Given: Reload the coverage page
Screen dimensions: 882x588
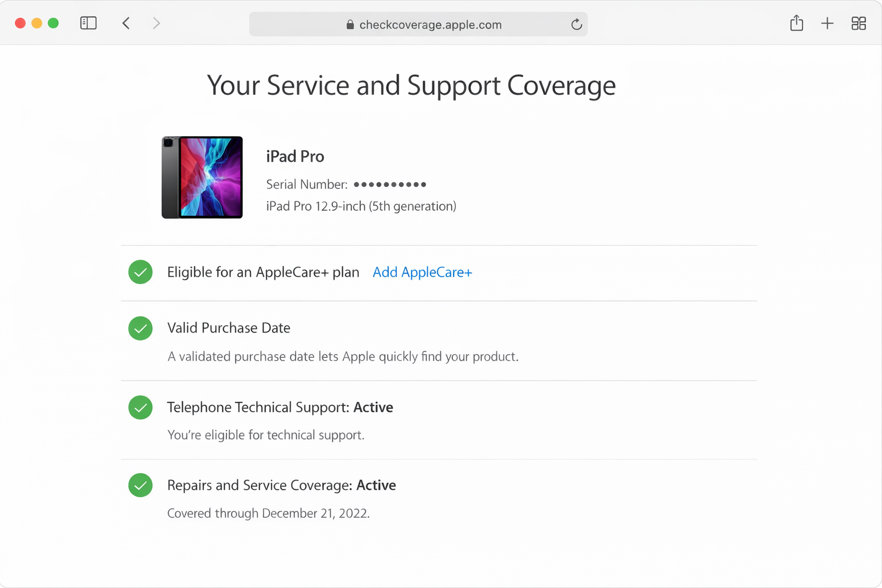Looking at the screenshot, I should (576, 24).
